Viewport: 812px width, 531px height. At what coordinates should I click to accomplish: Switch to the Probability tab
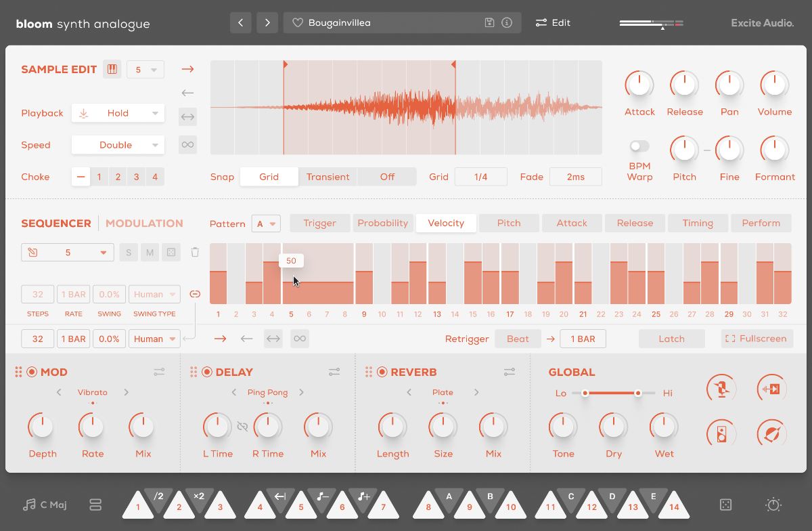(x=383, y=223)
